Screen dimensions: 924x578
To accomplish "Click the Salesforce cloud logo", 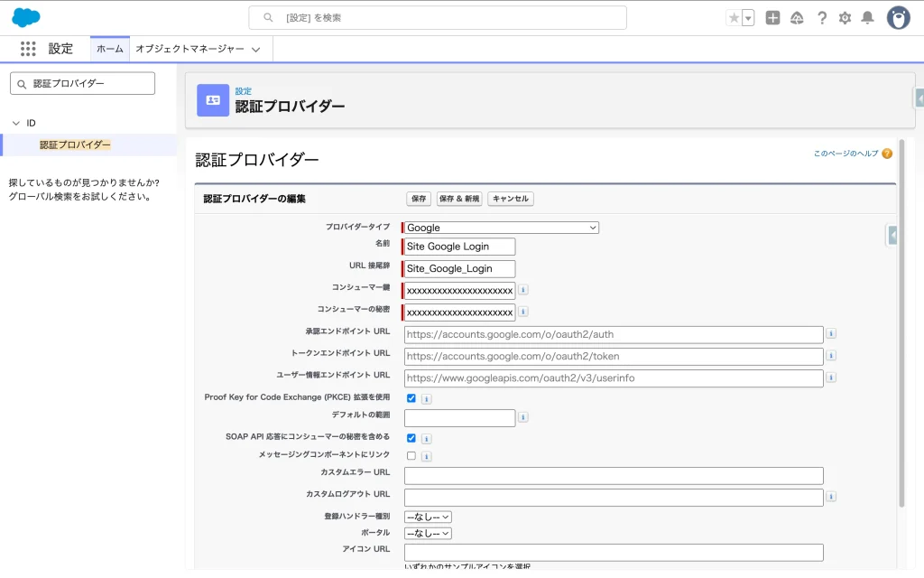I will [26, 17].
